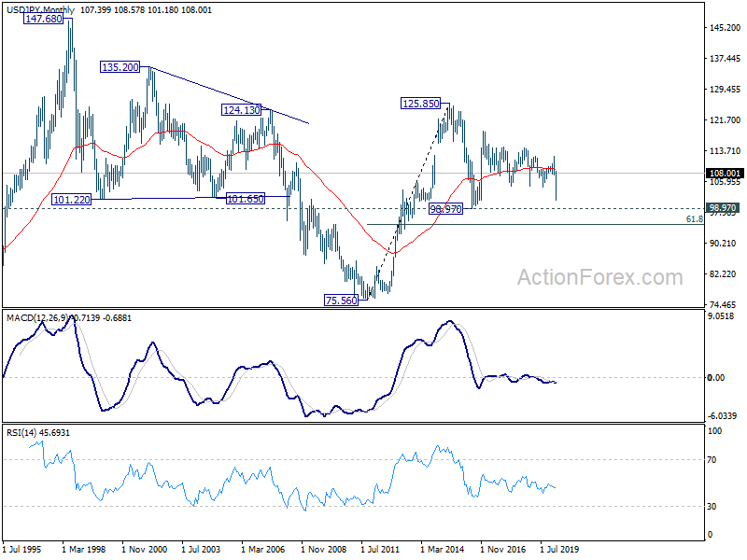Select the 98.970 label on chart

tap(445, 208)
